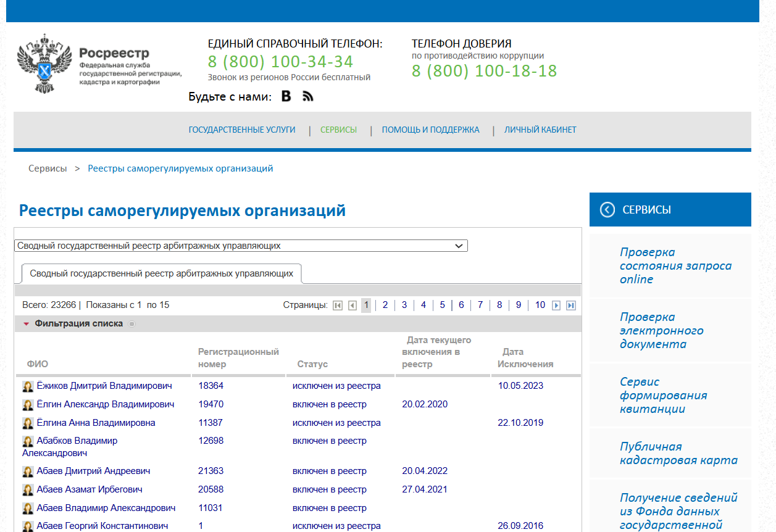Open the ЛИЧНЫЙ КАБИНЕТ menu item
Image resolution: width=776 pixels, height=532 pixels.
540,130
